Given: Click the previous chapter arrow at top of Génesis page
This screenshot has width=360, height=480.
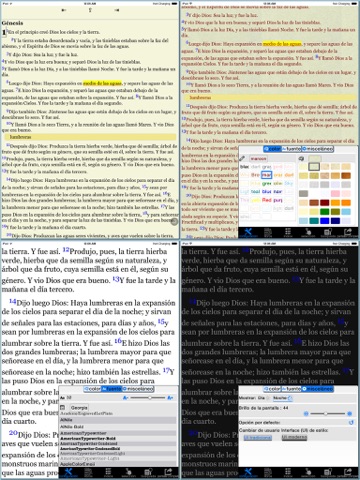Looking at the screenshot, I should tap(64, 10).
